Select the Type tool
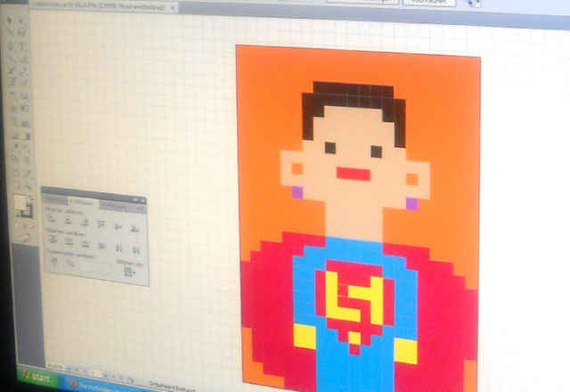This screenshot has width=570, height=392. click(x=22, y=46)
